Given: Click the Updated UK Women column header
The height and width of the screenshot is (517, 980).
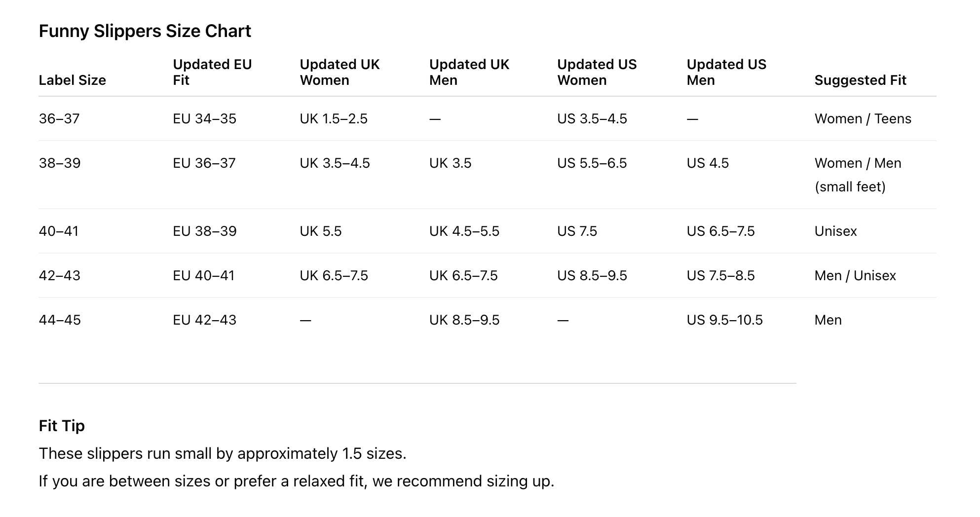Looking at the screenshot, I should tap(339, 72).
